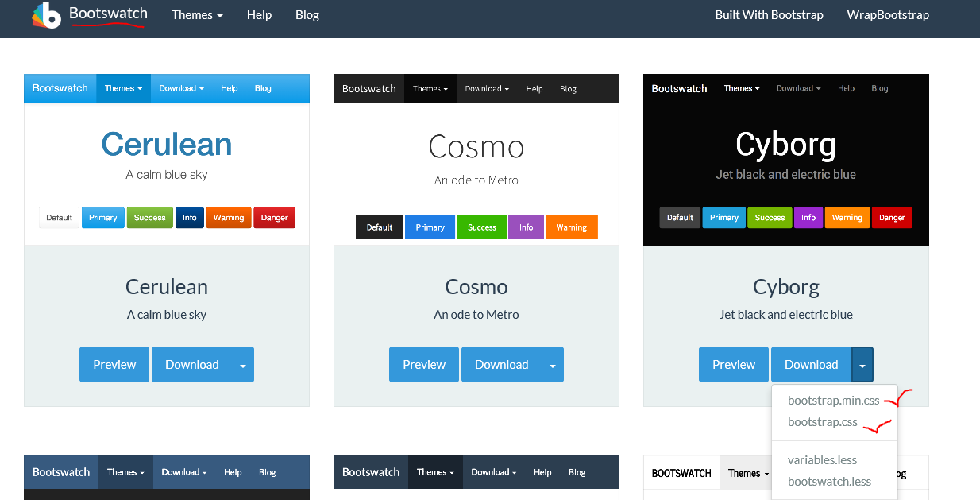Click Cerulean preview's green Success swatch
Viewport: 980px width, 500px height.
[x=150, y=218]
